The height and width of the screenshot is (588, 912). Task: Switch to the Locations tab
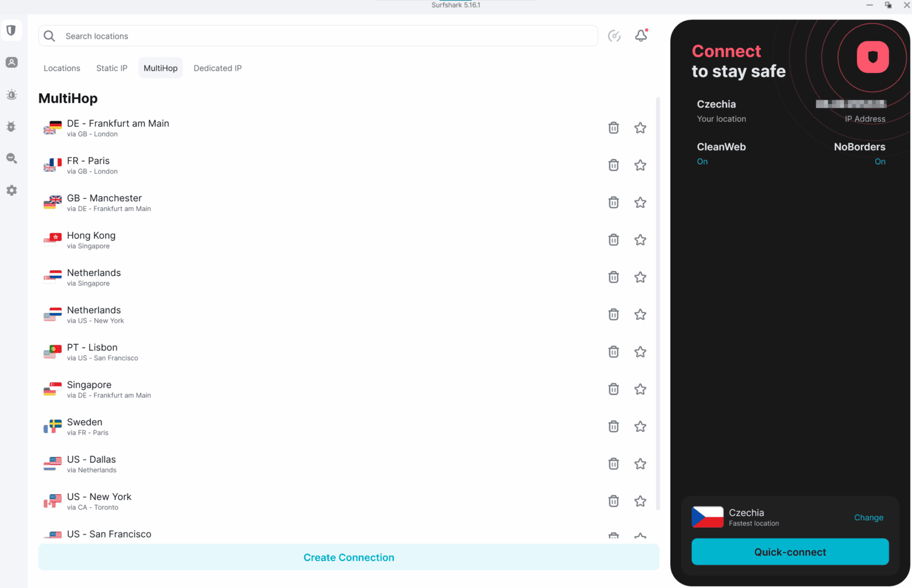tap(62, 68)
